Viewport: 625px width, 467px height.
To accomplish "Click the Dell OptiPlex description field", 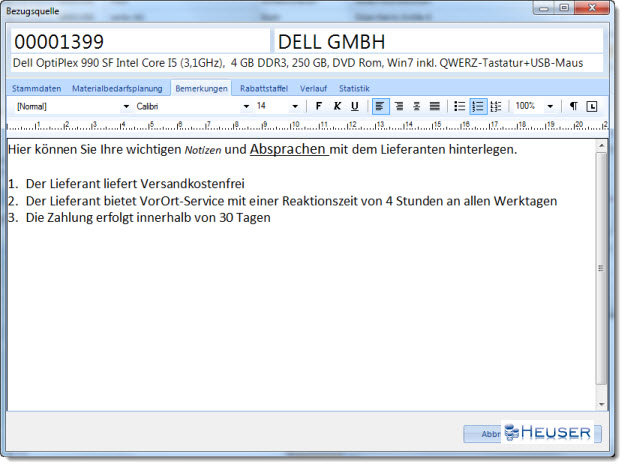I will pos(307,63).
